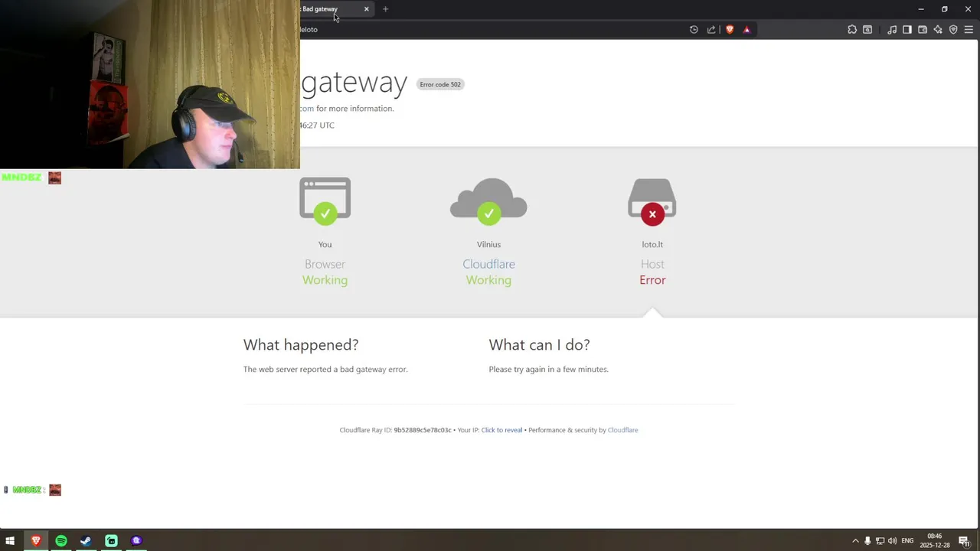Click the loto.lt host label
The width and height of the screenshot is (980, 551).
652,244
